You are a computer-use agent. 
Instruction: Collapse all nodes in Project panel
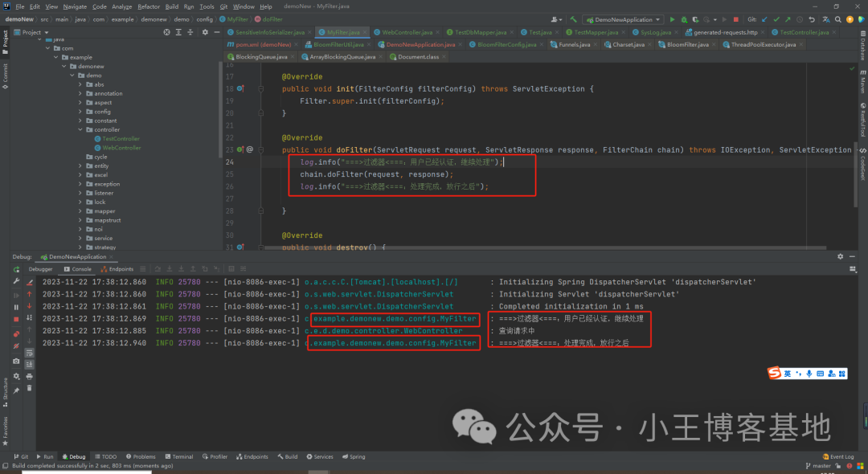[x=190, y=32]
